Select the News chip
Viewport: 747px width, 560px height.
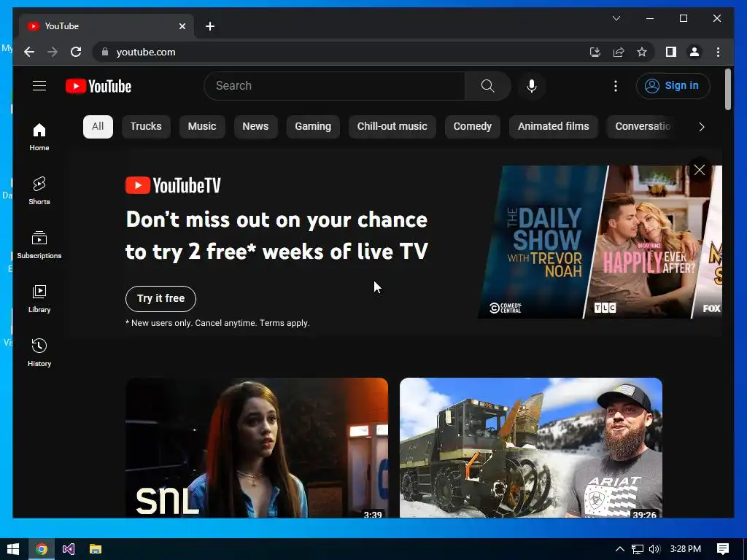pyautogui.click(x=255, y=127)
